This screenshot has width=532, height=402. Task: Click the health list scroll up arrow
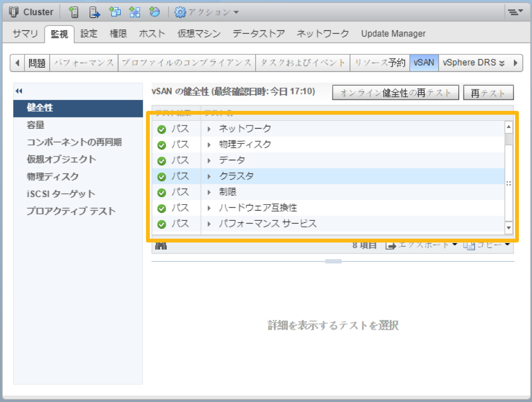[508, 127]
